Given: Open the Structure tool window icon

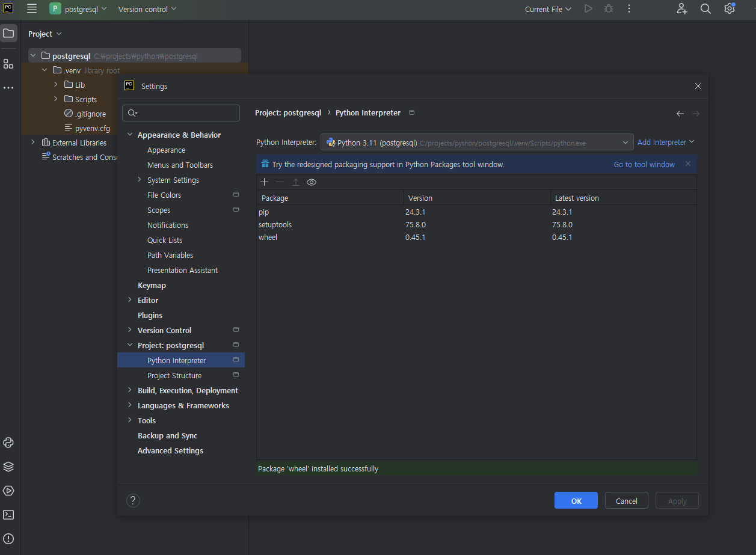Looking at the screenshot, I should click(8, 64).
